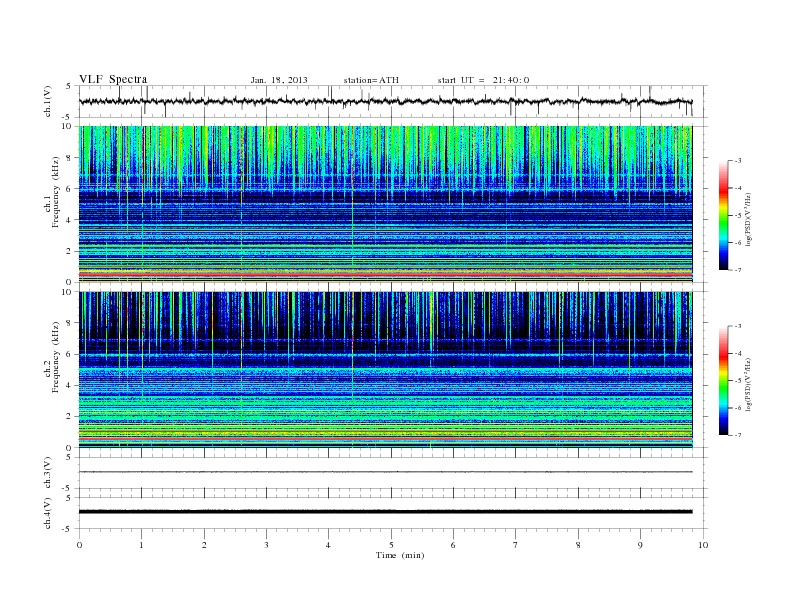Image resolution: width=792 pixels, height=612 pixels.
Task: Click time axis tick label "7"
Action: pos(516,545)
